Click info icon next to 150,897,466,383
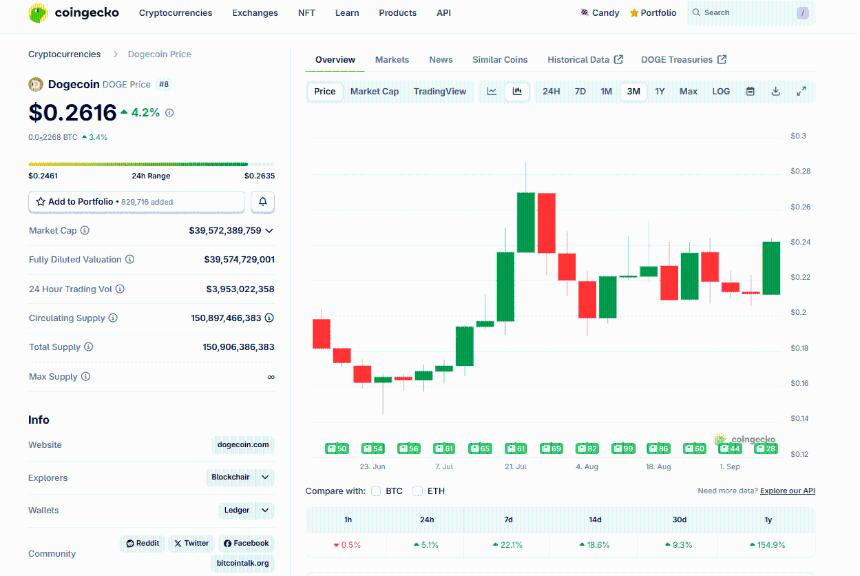The width and height of the screenshot is (860, 576). tap(269, 318)
